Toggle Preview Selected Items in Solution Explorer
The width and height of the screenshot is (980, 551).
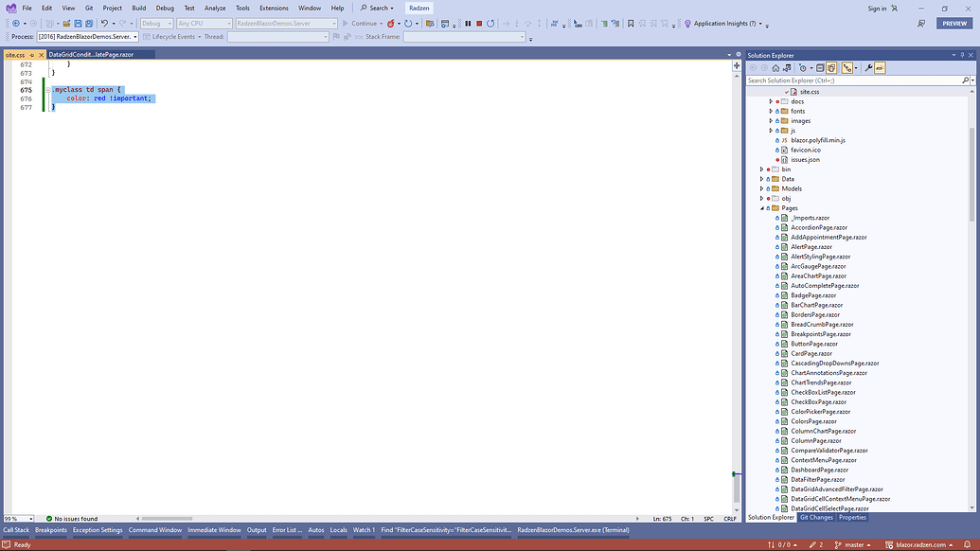[x=880, y=68]
